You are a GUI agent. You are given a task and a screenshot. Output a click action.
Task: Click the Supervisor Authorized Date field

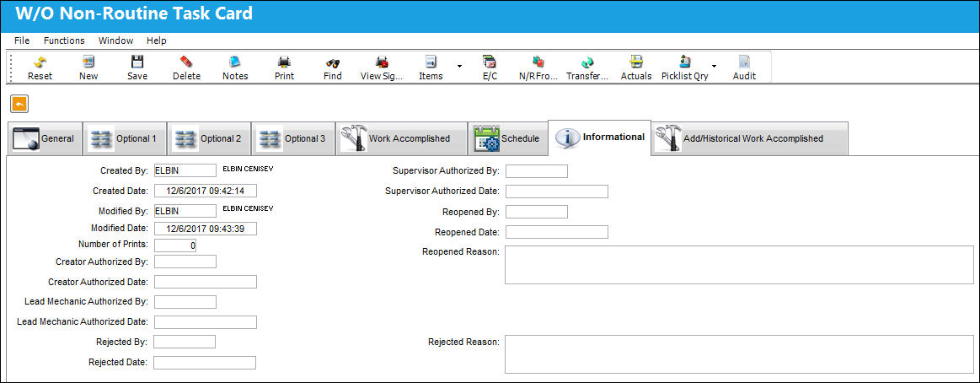tap(557, 191)
